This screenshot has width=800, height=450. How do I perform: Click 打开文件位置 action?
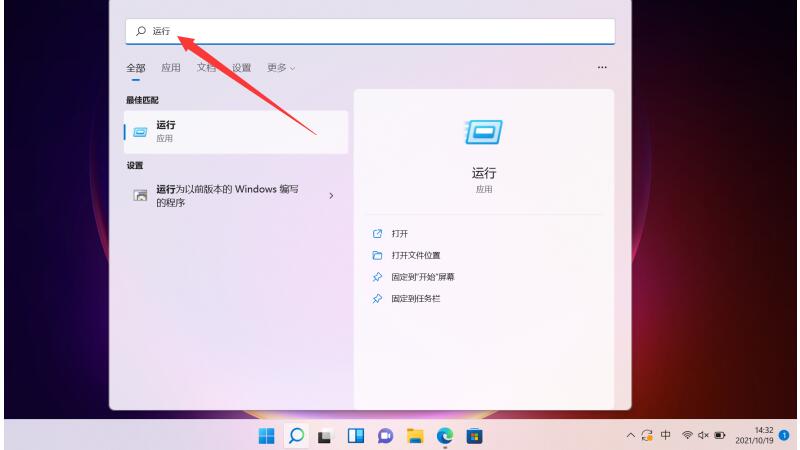416,255
